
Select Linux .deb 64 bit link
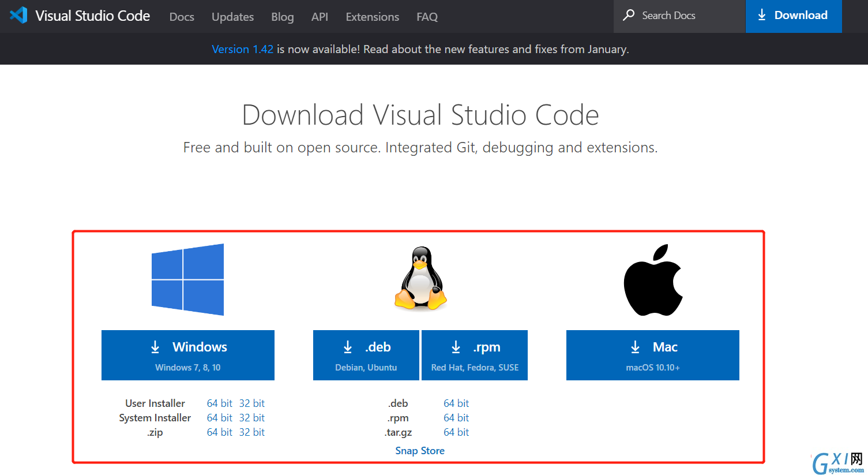coord(456,403)
